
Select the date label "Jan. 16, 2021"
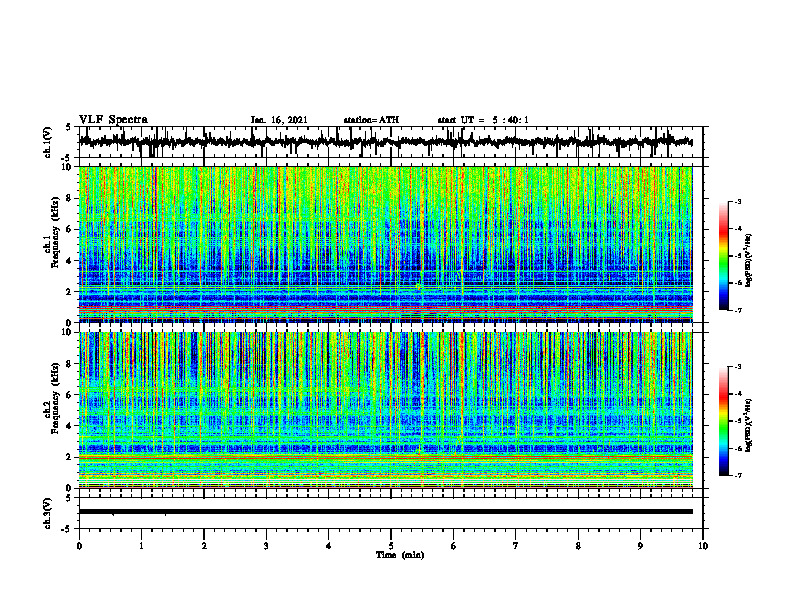[x=279, y=120]
